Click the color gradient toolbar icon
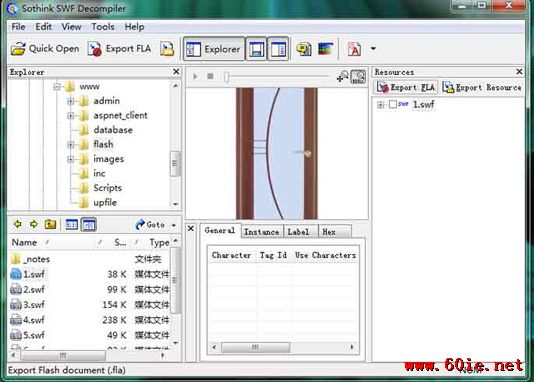The image size is (534, 382). [326, 49]
